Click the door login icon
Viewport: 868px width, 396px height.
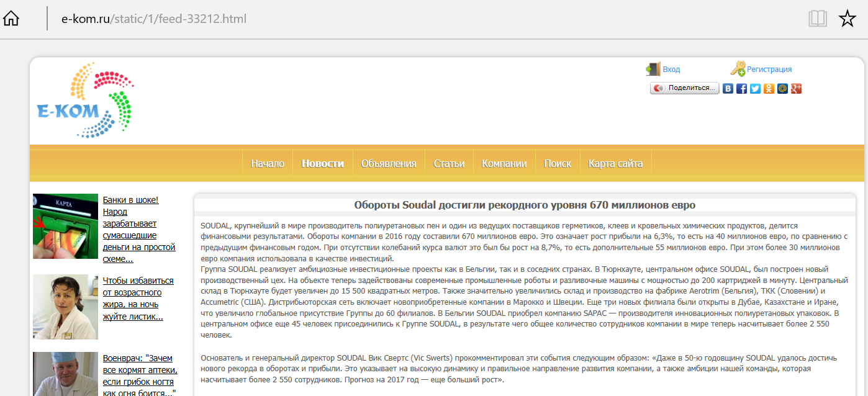(653, 69)
